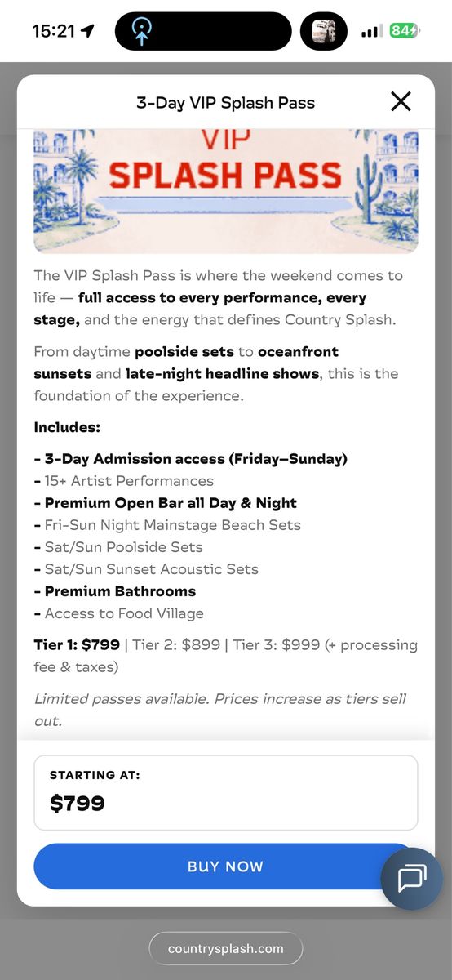
Task: Tap the 3-Day Admission access line
Action: tap(191, 459)
